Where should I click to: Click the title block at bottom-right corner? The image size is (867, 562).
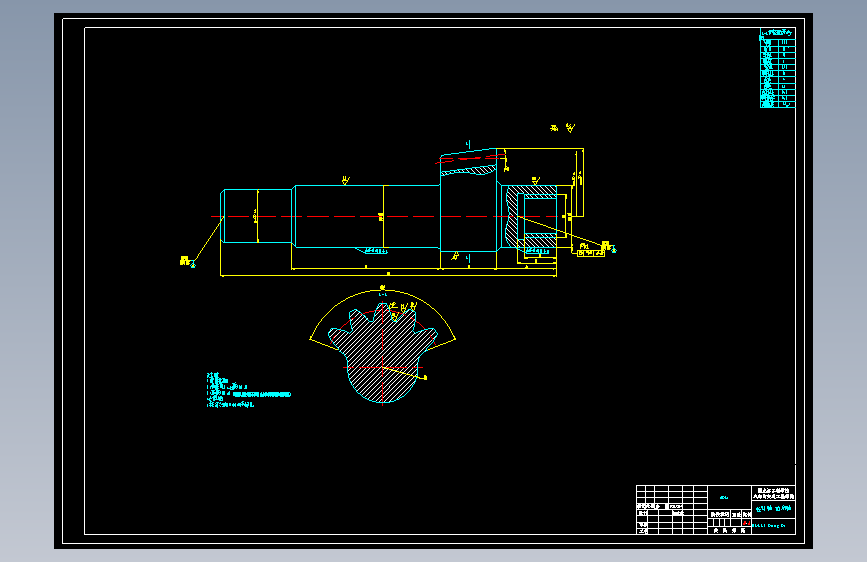pos(715,509)
